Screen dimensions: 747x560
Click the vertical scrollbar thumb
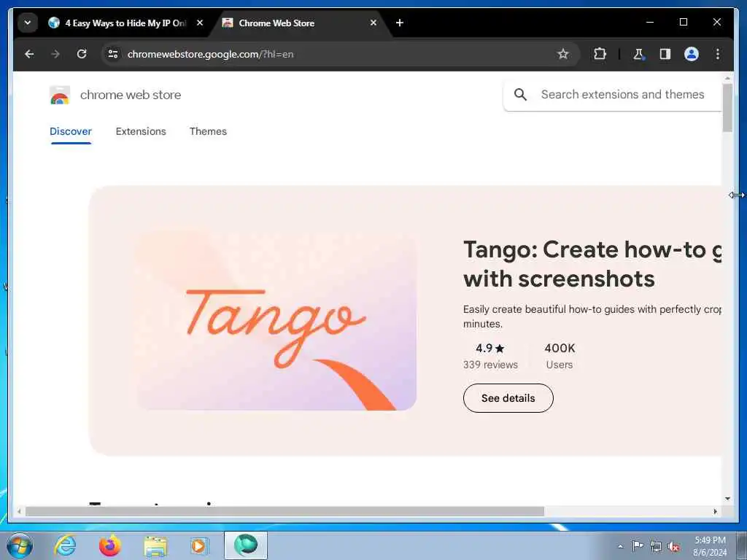tap(727, 108)
